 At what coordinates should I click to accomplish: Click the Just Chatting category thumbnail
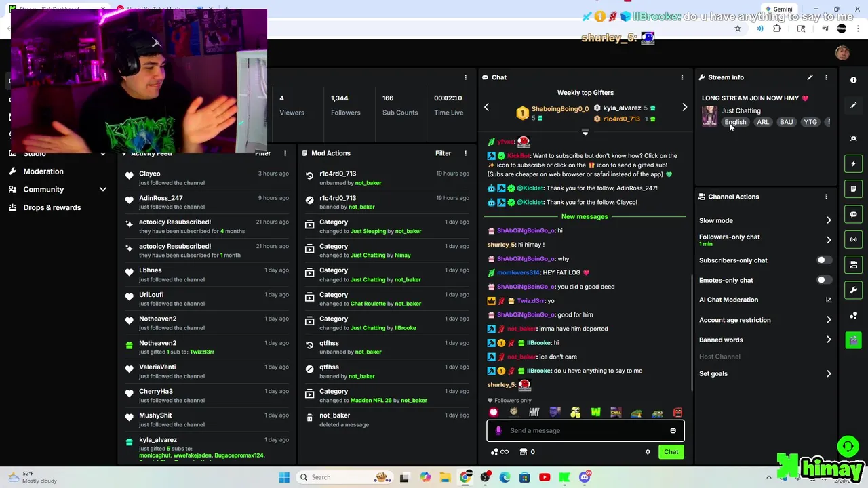[709, 116]
